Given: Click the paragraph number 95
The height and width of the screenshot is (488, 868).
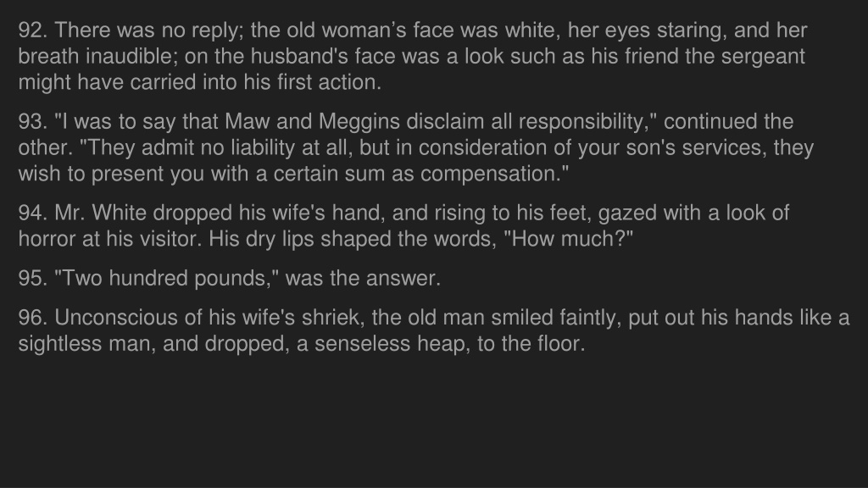Looking at the screenshot, I should pyautogui.click(x=33, y=278).
